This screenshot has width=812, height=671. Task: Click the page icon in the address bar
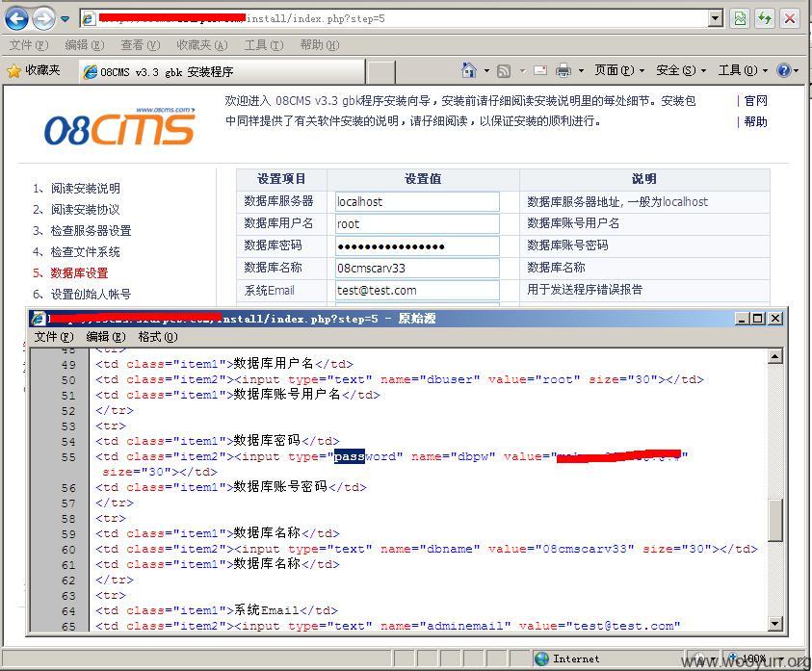89,18
